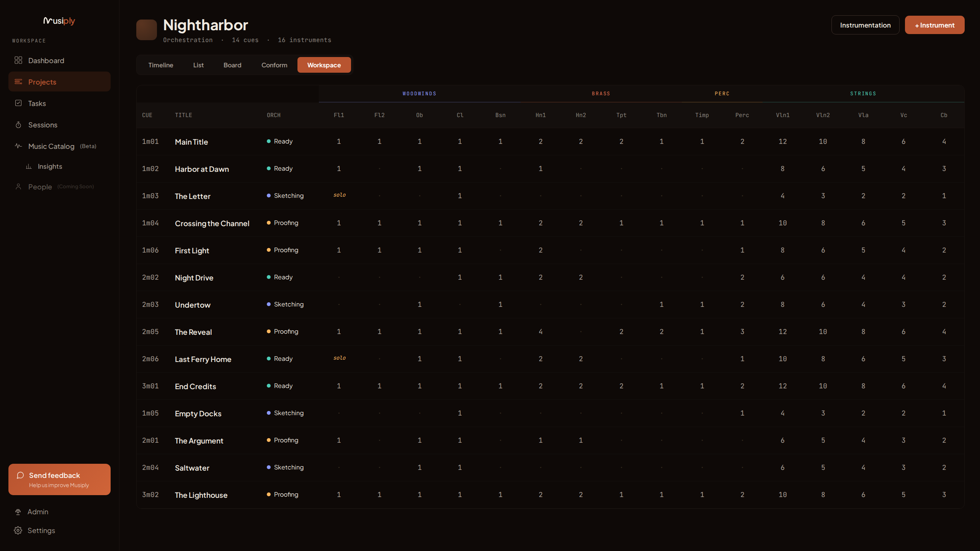Click the Insights bar chart icon
Image resolution: width=980 pixels, height=551 pixels.
[29, 166]
